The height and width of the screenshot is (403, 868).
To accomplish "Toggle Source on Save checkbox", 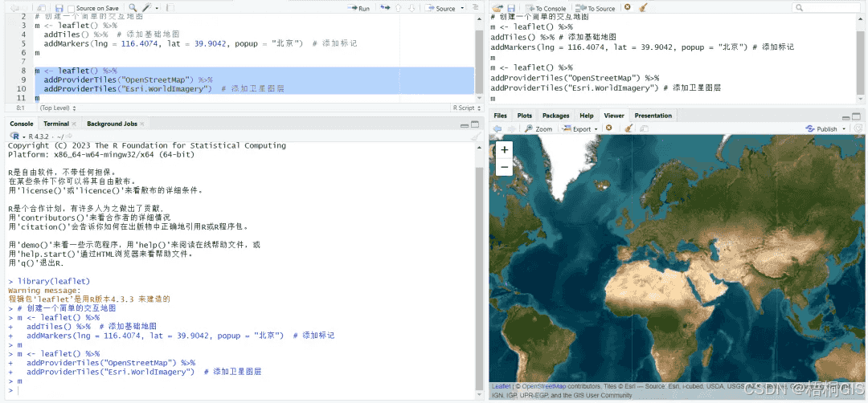I will 72,9.
